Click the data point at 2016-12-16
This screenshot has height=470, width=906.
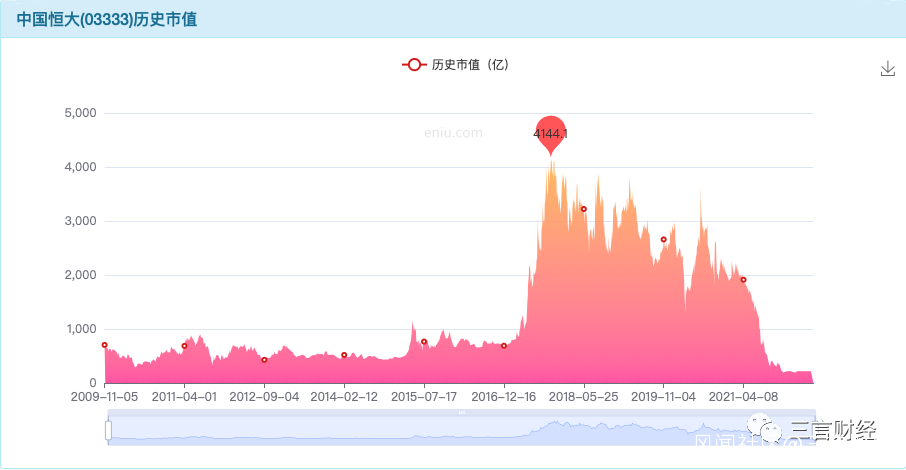coord(504,346)
